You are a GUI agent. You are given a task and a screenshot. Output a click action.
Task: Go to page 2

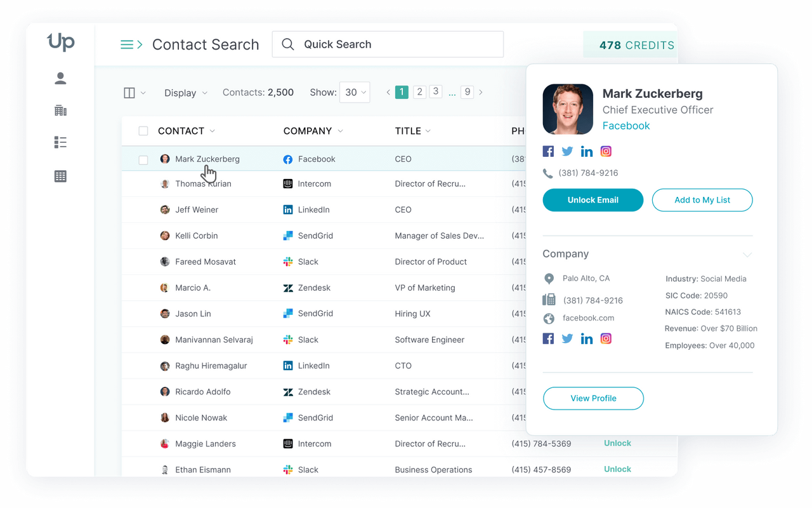click(x=419, y=92)
